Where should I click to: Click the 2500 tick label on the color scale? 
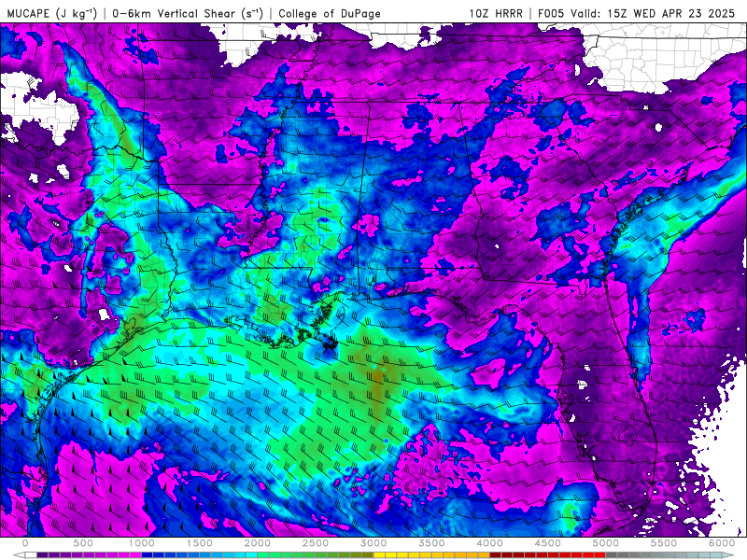point(316,543)
